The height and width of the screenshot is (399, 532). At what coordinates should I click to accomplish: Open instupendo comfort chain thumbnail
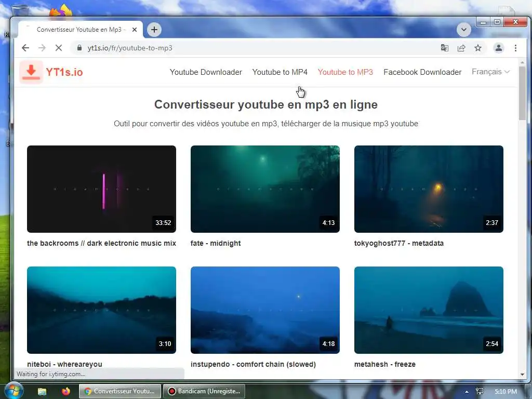pos(265,310)
